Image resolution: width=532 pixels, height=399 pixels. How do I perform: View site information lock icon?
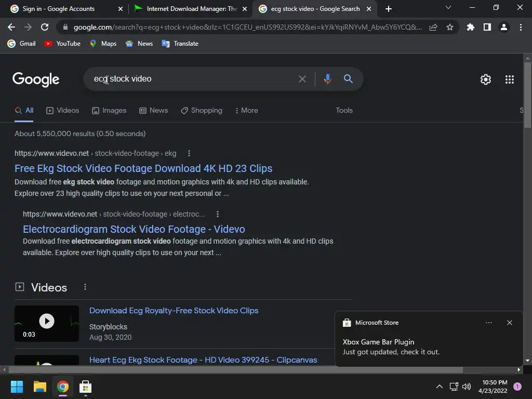(x=65, y=27)
